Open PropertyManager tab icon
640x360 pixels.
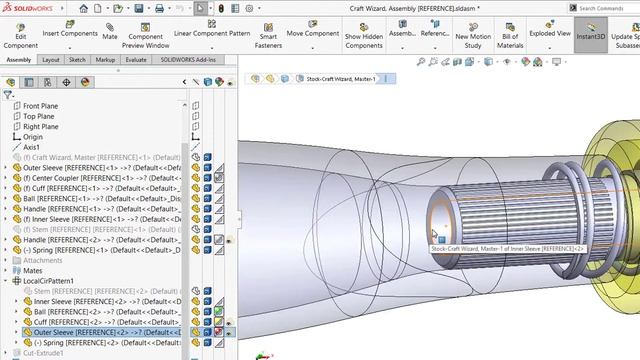pos(29,82)
